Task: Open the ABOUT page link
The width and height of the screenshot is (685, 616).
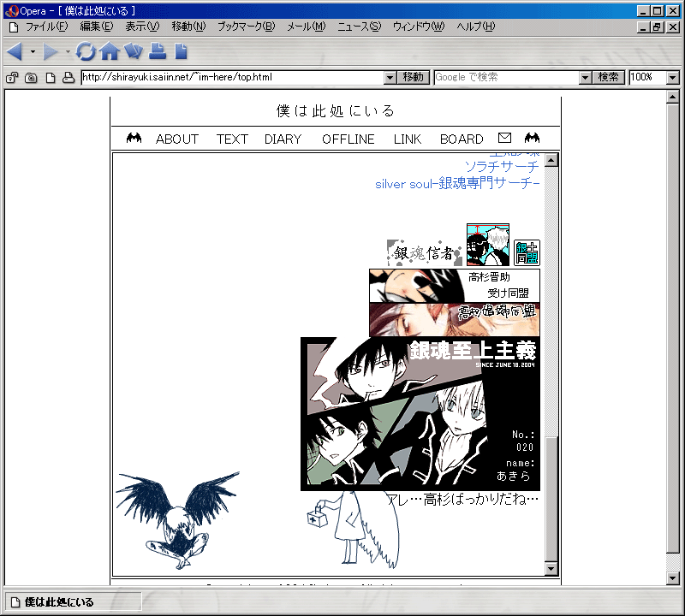Action: tap(177, 139)
